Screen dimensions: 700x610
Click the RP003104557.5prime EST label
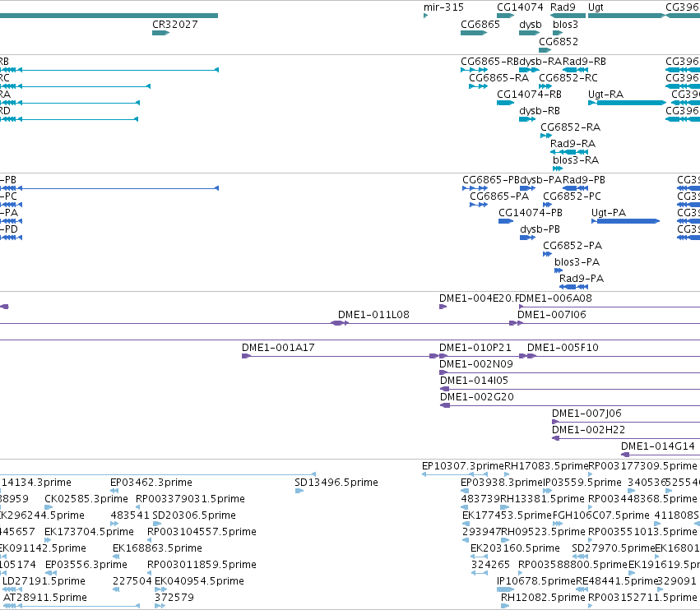pyautogui.click(x=202, y=532)
